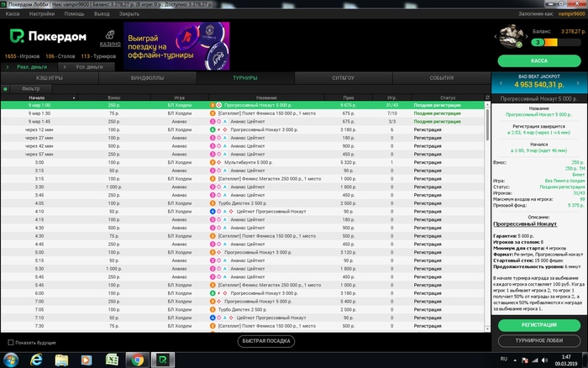Open File Explorer from taskbar

[61, 360]
